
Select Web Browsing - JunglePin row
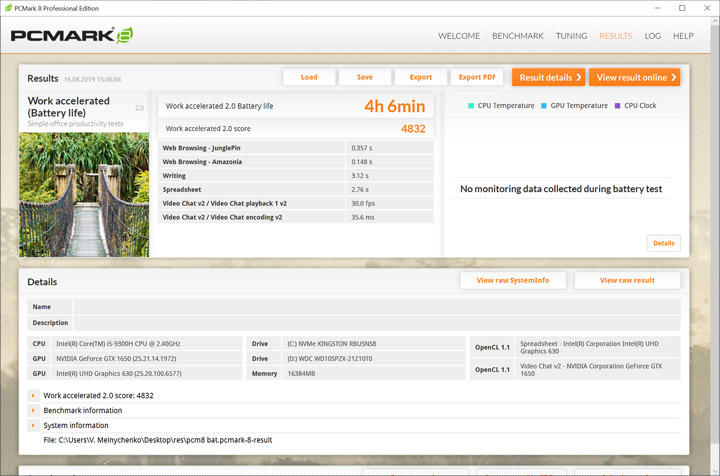pyautogui.click(x=296, y=148)
